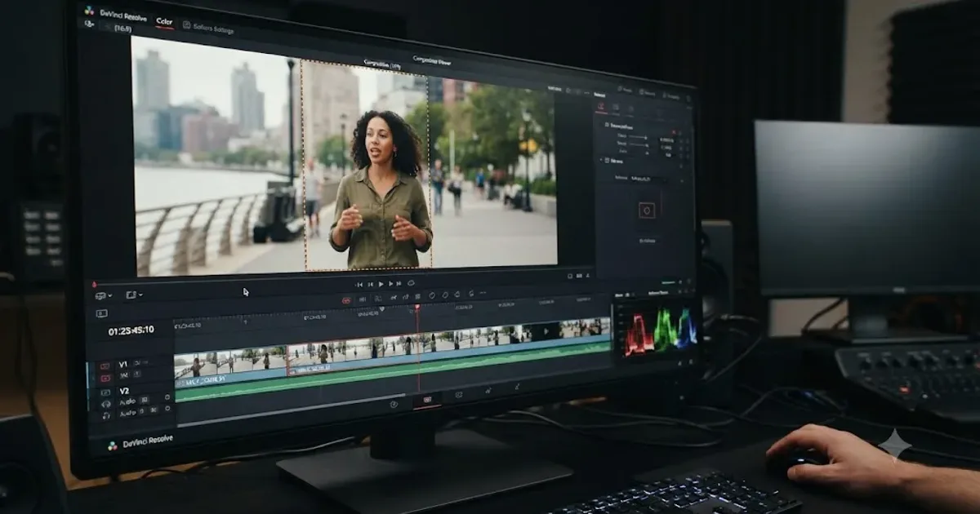Click the Composite Power label above the viewer
980x514 pixels.
point(432,60)
